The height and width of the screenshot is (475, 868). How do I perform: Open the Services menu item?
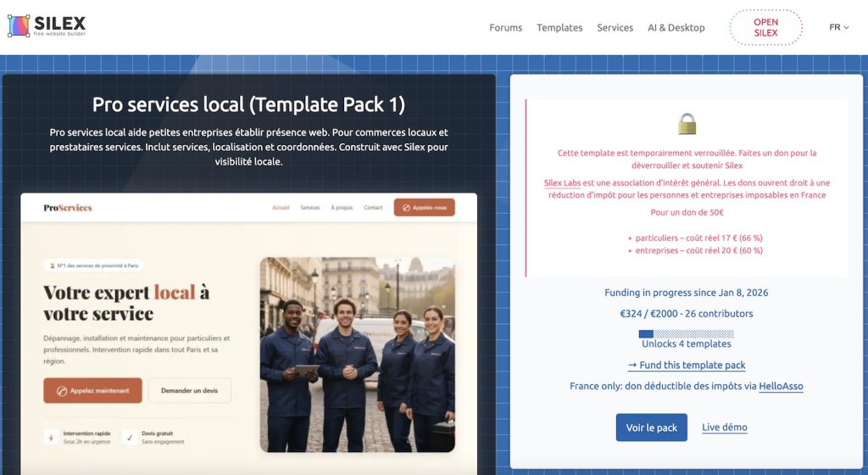click(615, 28)
